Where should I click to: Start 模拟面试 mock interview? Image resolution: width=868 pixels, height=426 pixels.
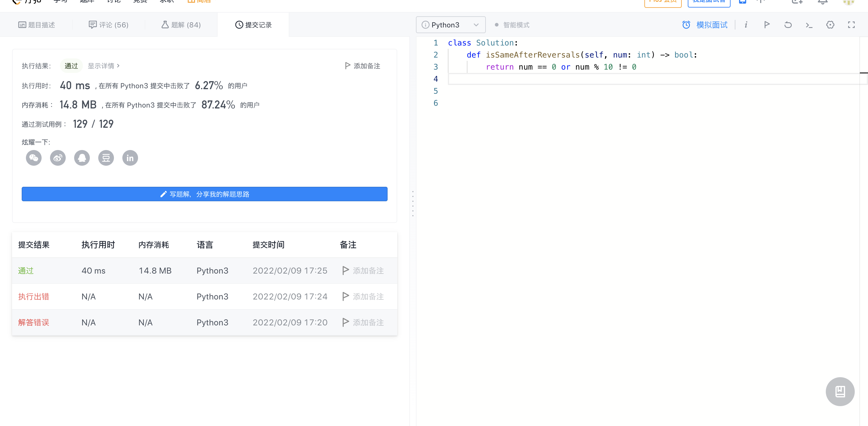[x=705, y=25]
